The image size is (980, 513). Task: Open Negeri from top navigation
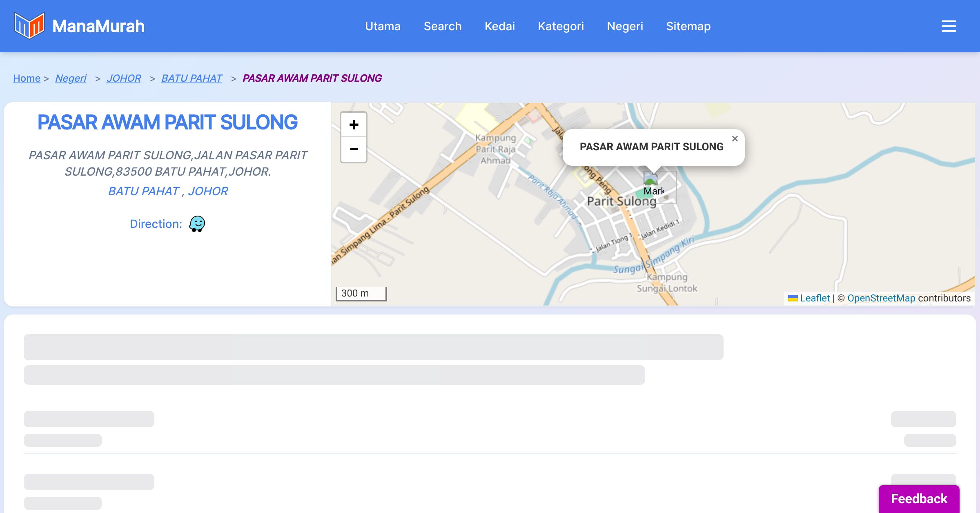click(625, 26)
